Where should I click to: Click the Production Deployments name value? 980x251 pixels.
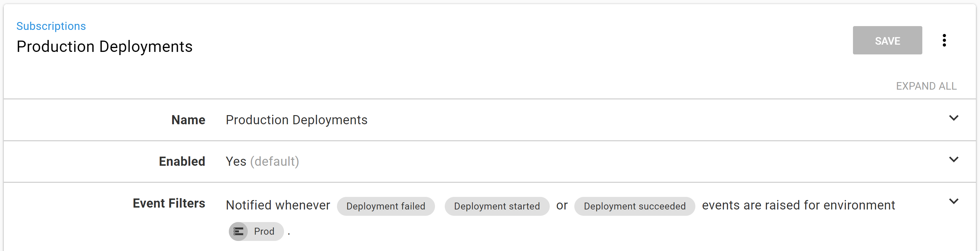point(296,120)
